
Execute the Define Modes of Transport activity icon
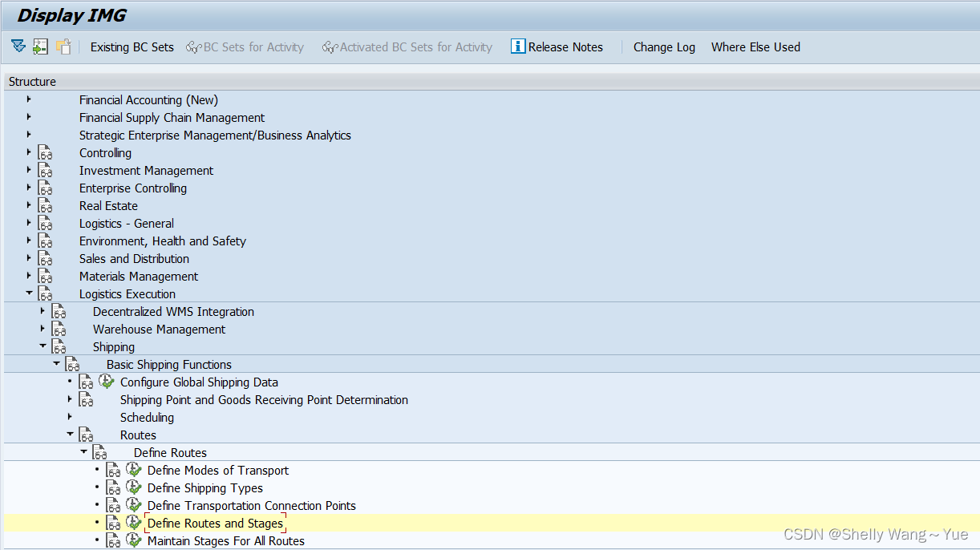pos(133,470)
